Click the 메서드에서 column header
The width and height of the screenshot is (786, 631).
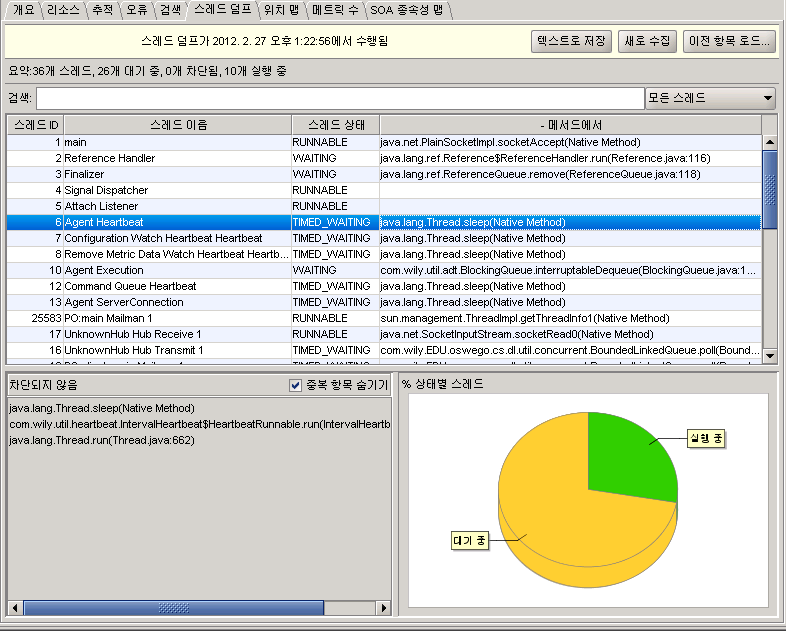[570, 125]
